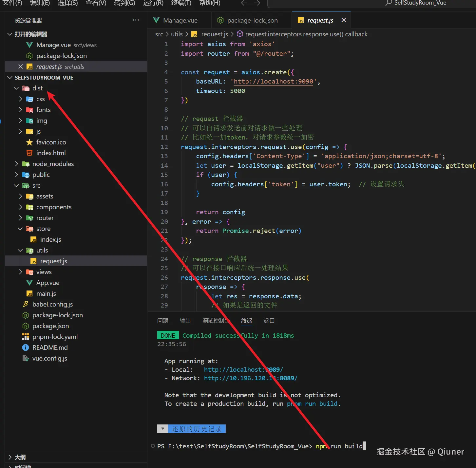Open the 文件(F) menu

[x=12, y=3]
